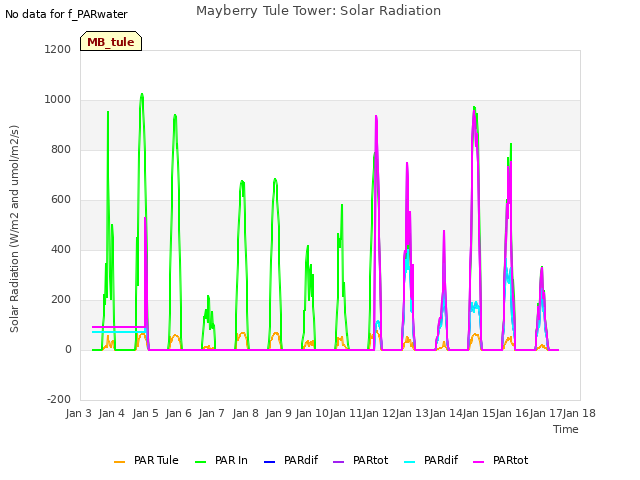Click the 'Jan 16' x-axis tick label
This screenshot has width=640, height=480.
(513, 413)
